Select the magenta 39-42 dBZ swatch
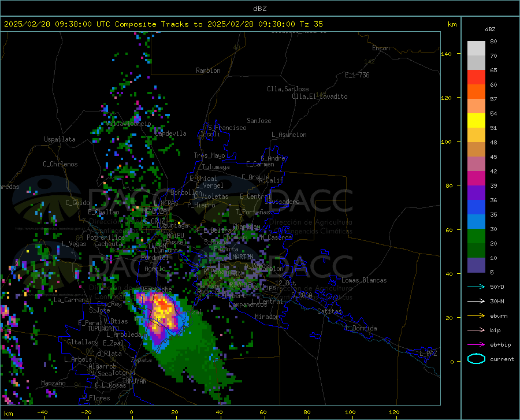The image size is (520, 420). click(476, 179)
